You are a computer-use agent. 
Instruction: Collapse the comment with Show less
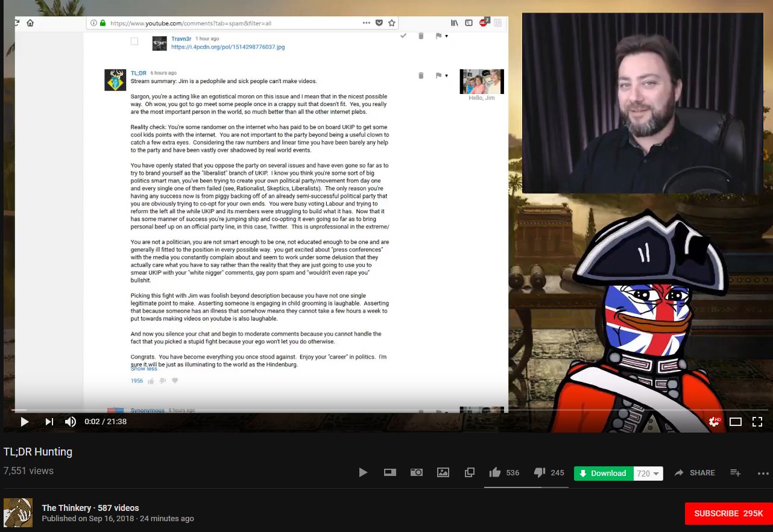pyautogui.click(x=144, y=369)
